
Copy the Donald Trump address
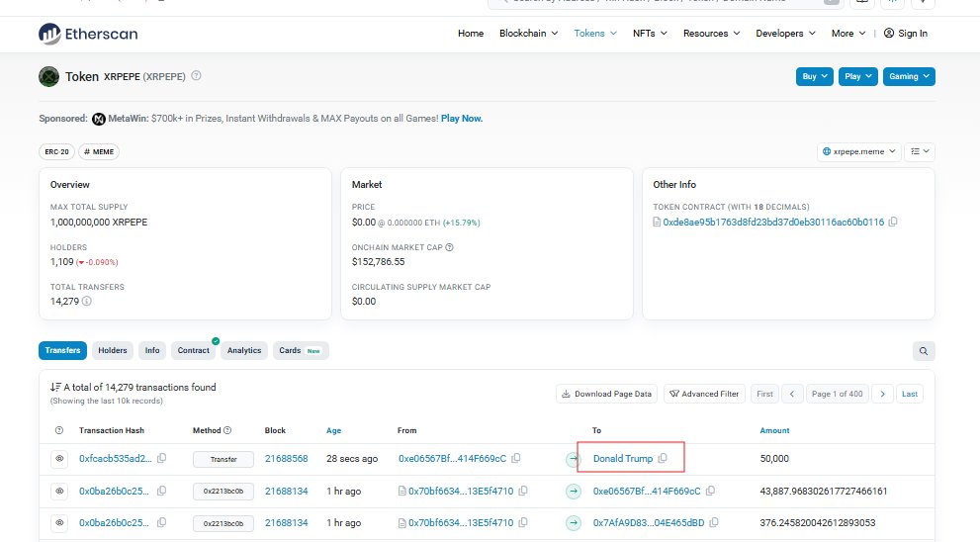[663, 458]
